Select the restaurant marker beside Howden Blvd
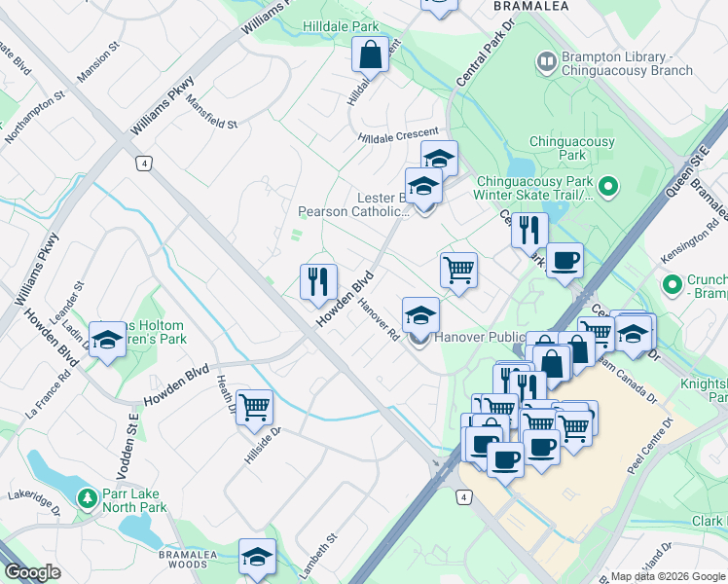 pos(318,282)
